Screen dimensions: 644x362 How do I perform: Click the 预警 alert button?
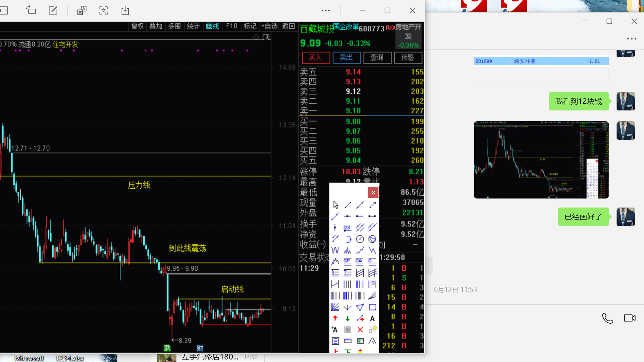[408, 57]
